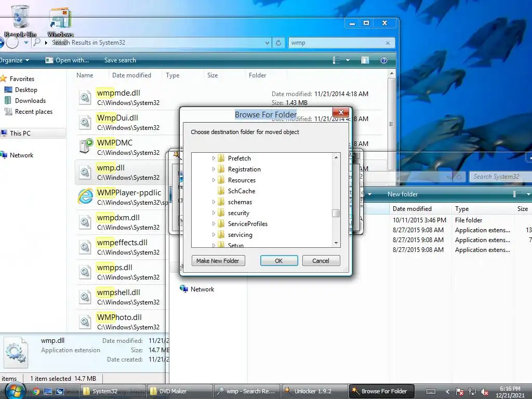Image resolution: width=532 pixels, height=399 pixels.
Task: Sort by Type column in the search window
Action: click(172, 75)
